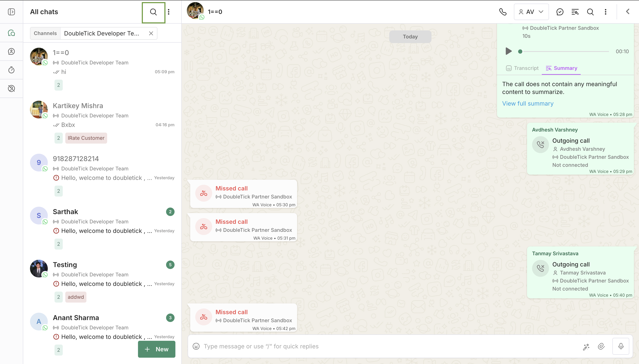Attach a file with the paperclip icon
639x364 pixels.
[601, 346]
